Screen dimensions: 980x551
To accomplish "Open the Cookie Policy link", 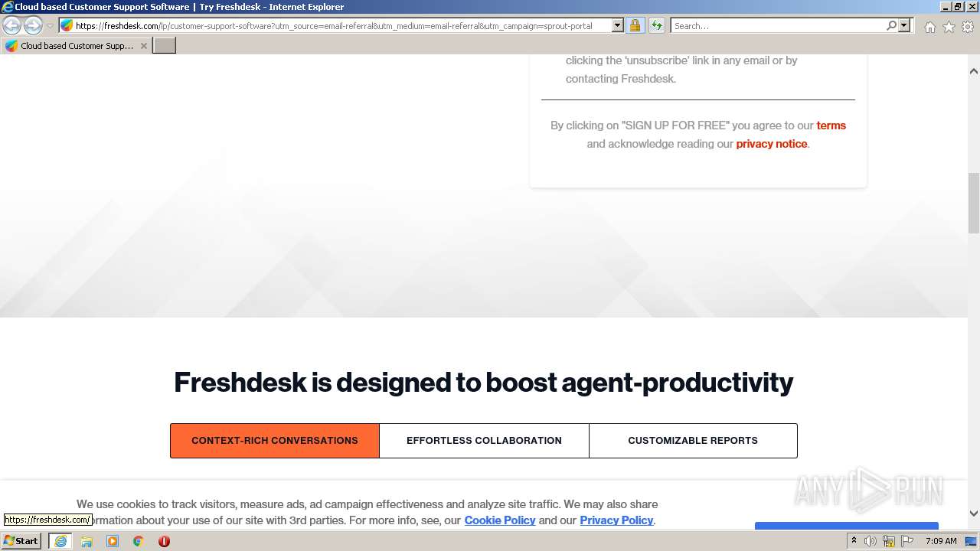I will tap(500, 520).
